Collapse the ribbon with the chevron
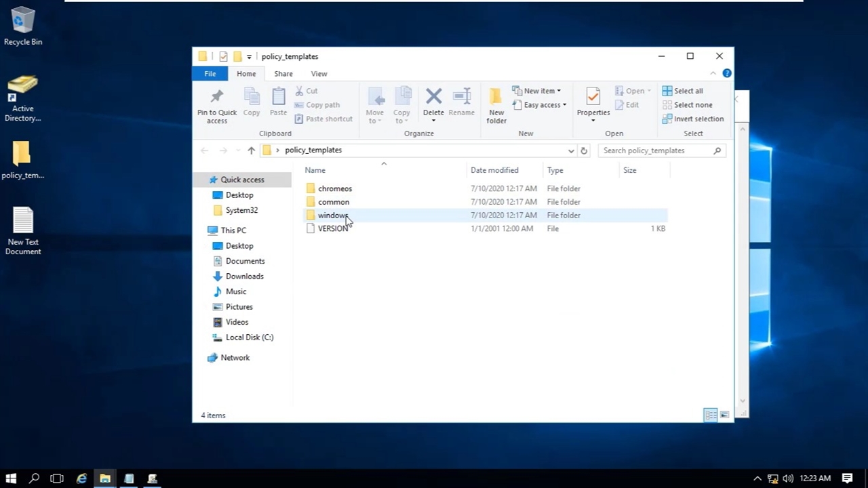The width and height of the screenshot is (868, 488). [713, 73]
